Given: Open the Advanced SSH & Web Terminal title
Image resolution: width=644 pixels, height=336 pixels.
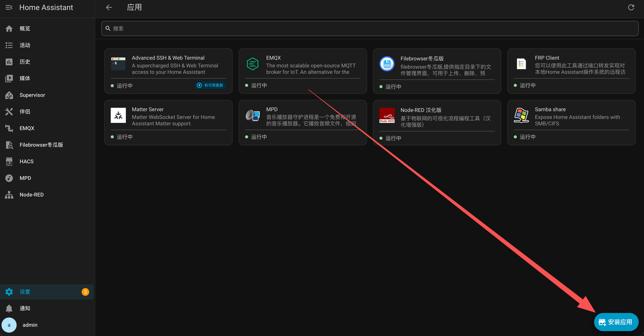Looking at the screenshot, I should [x=168, y=58].
